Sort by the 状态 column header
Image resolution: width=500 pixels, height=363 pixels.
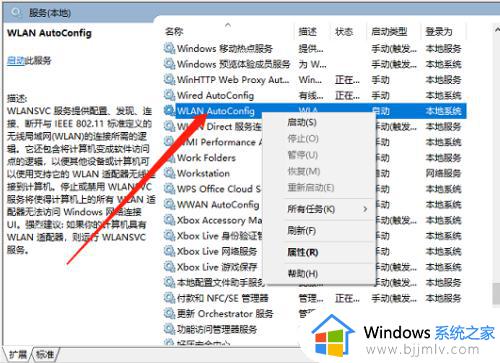[348, 32]
